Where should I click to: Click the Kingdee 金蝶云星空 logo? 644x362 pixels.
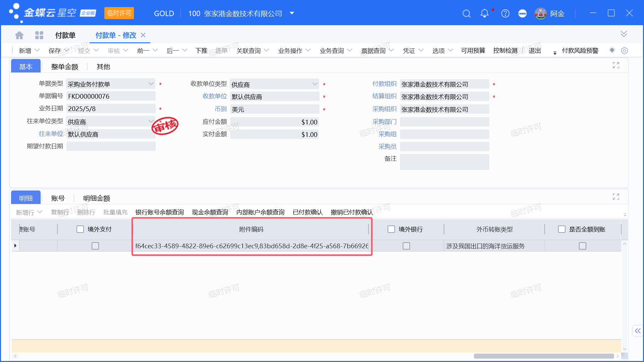pyautogui.click(x=52, y=13)
